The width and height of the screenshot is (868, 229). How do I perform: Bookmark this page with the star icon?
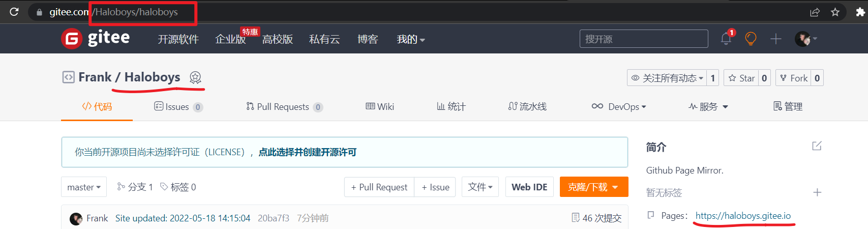pyautogui.click(x=835, y=12)
